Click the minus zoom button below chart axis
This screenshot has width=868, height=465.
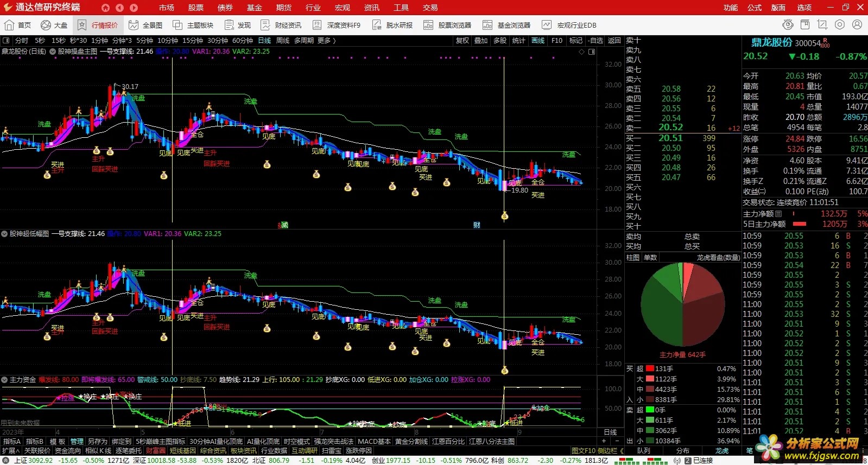(x=617, y=442)
